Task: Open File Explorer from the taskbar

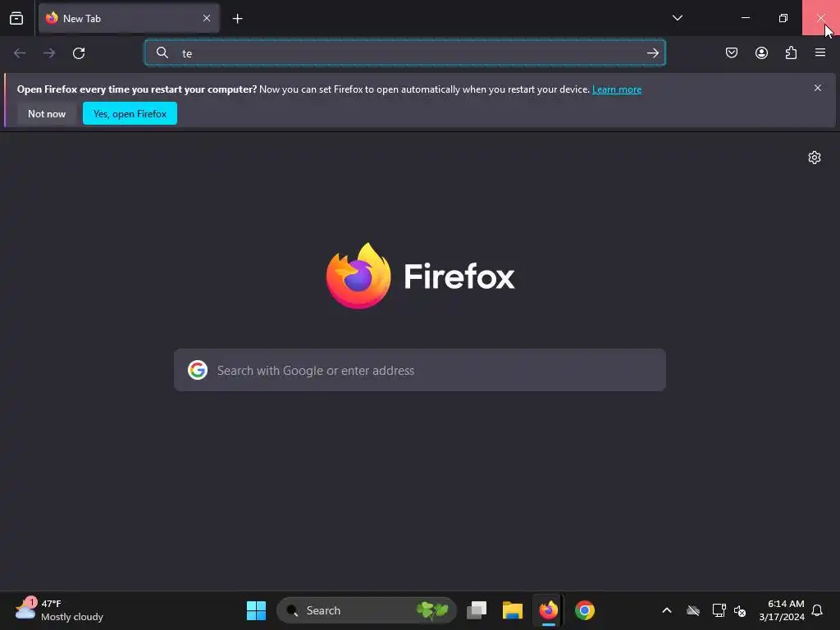Action: click(512, 610)
